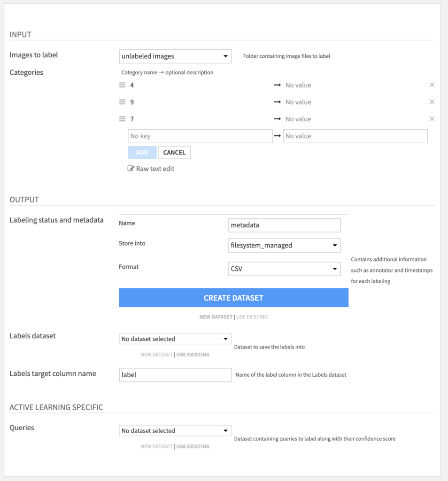This screenshot has width=448, height=481.
Task: Select NEW DATASET under Labels dataset
Action: point(156,355)
